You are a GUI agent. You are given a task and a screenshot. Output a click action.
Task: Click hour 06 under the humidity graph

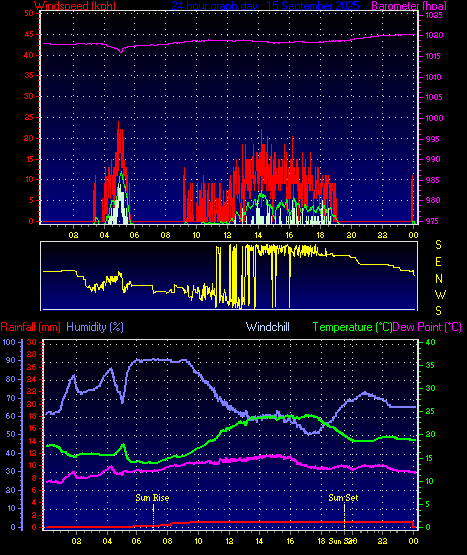tap(136, 541)
